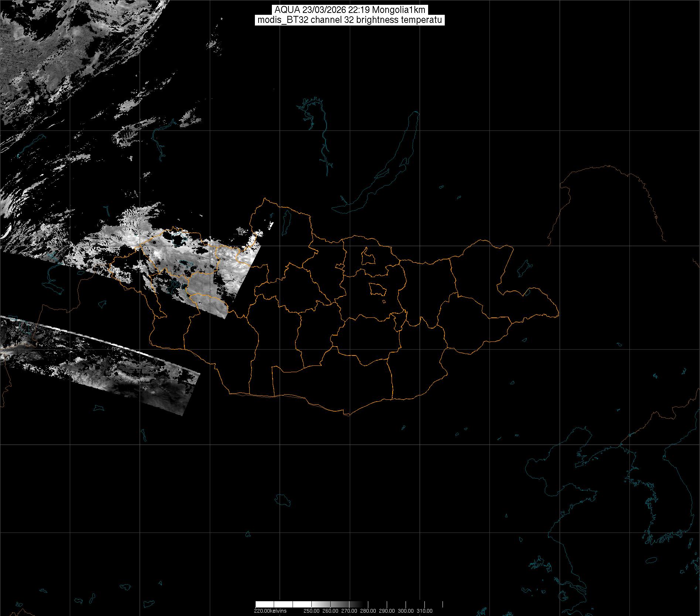Click the title text 'AQUA 23/03/2026 22:19 Mongolia1km'

tap(350, 10)
